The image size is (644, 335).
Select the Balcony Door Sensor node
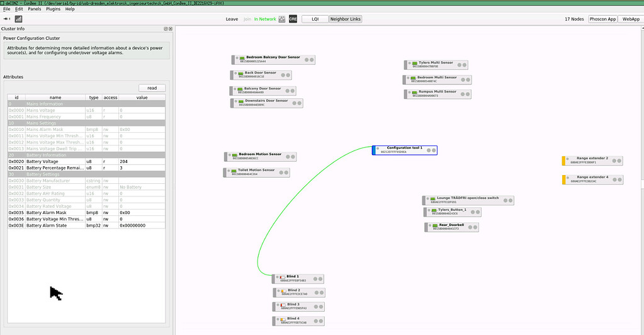263,91
